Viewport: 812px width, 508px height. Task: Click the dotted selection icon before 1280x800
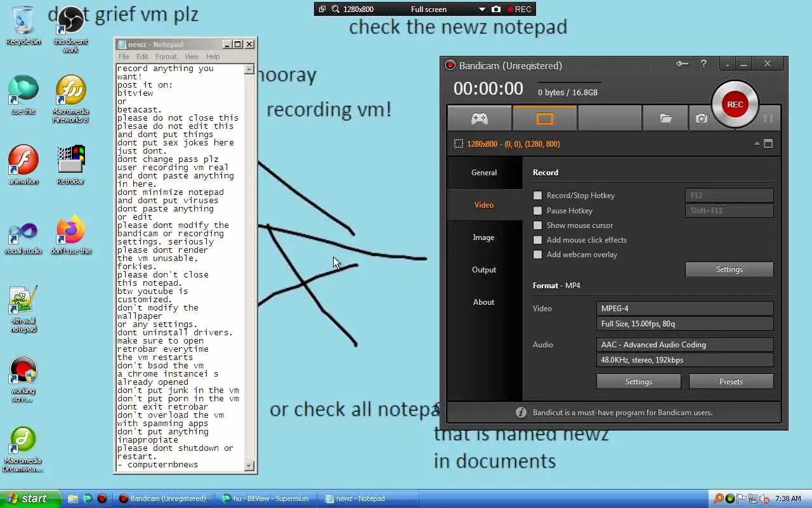[x=459, y=144]
